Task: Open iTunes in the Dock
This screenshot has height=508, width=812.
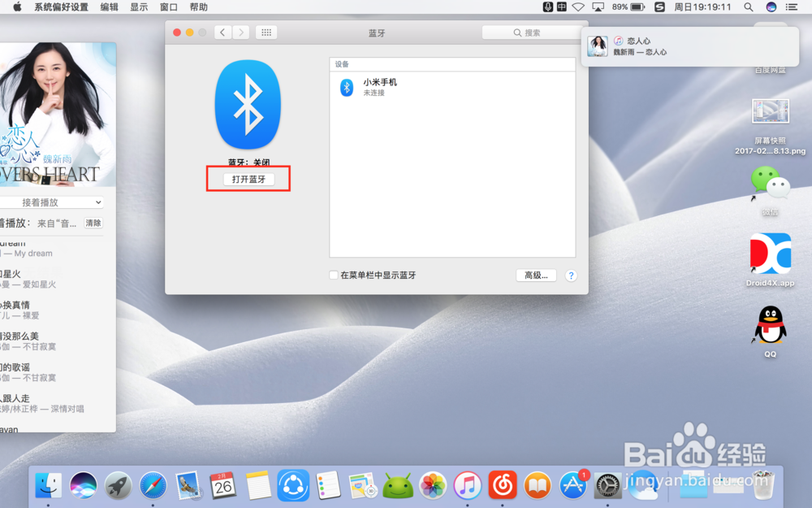Action: [x=468, y=486]
